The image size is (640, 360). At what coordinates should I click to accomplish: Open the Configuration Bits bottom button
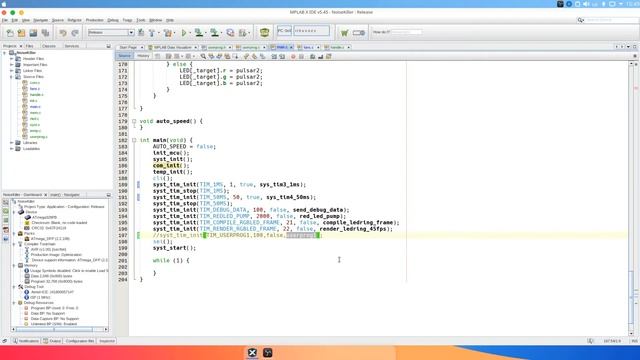click(x=80, y=341)
